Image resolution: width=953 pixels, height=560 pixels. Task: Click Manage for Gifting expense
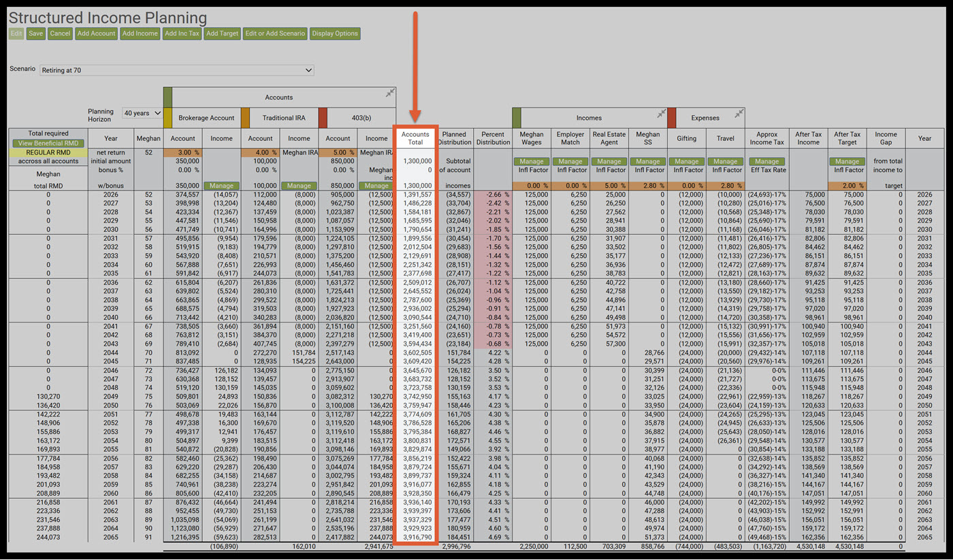click(686, 161)
